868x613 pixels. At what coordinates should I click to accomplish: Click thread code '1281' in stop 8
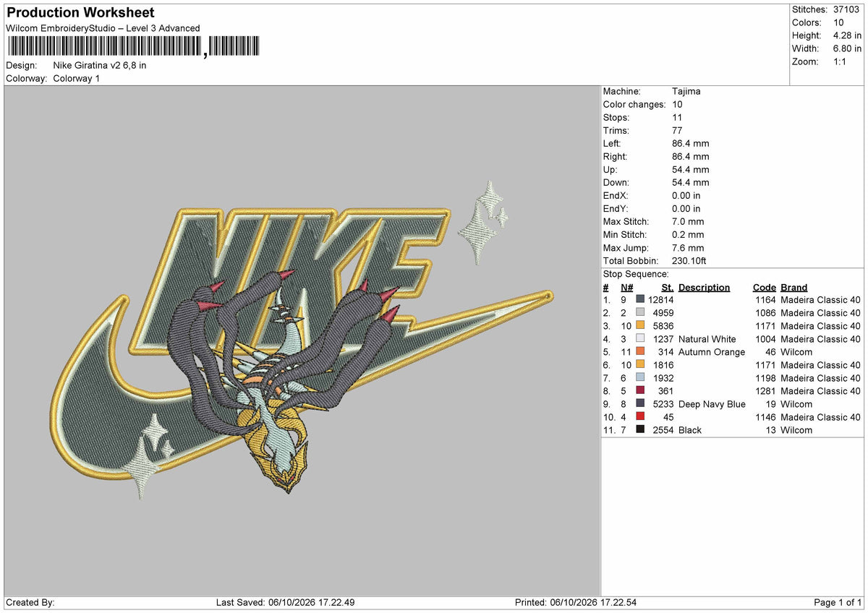tap(765, 391)
